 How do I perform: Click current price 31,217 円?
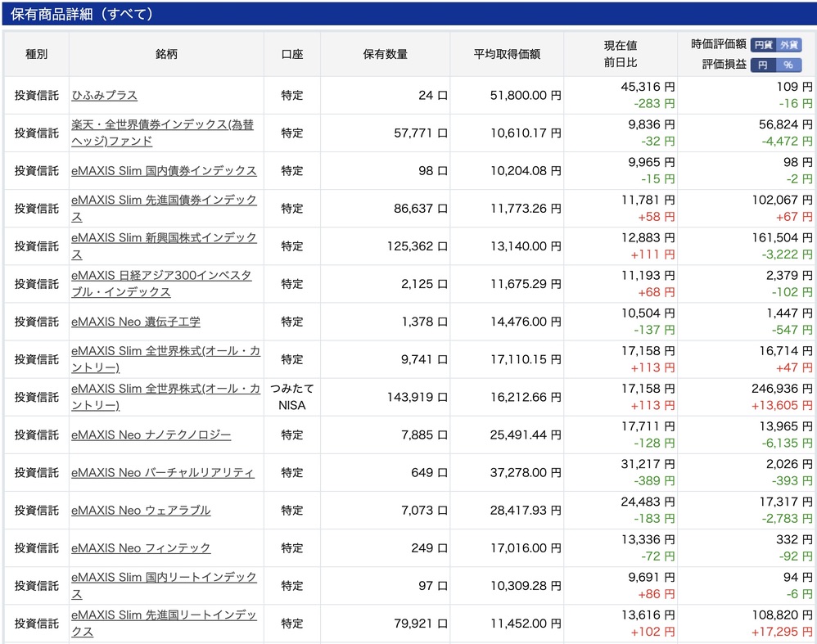tap(648, 464)
